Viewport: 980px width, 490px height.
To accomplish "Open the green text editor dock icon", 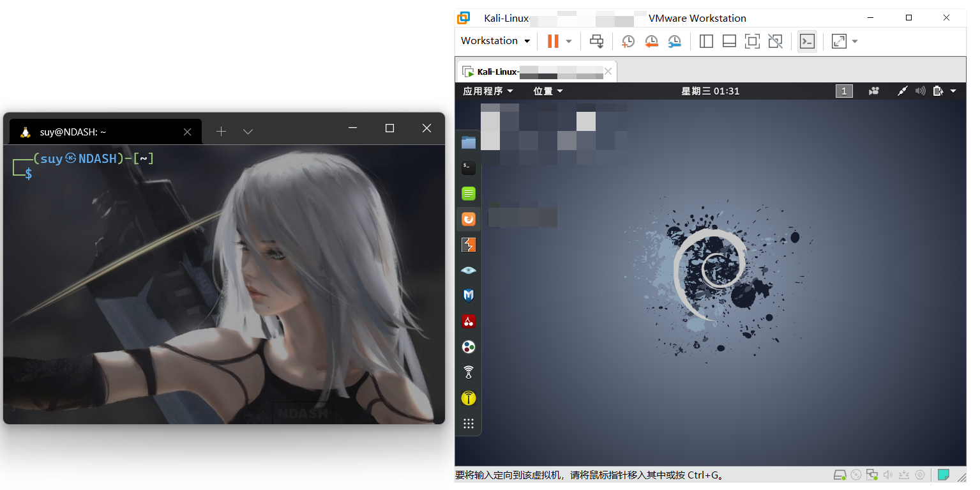I will 469,194.
